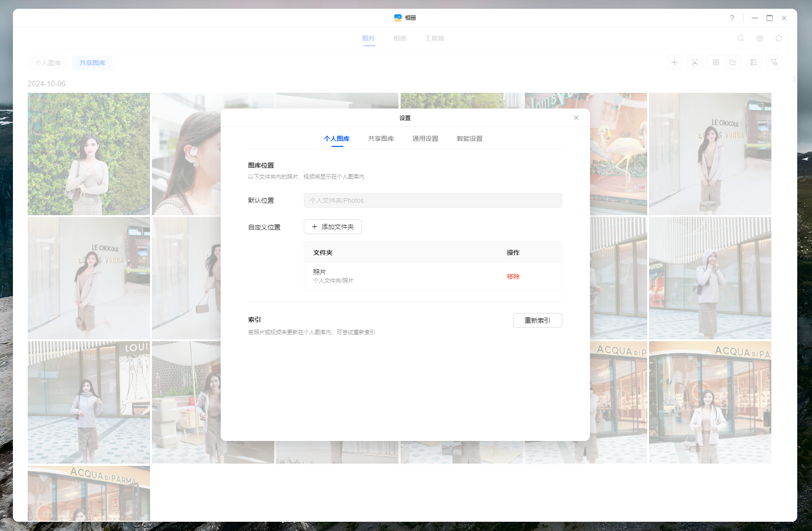Select 个人图库 above the photo grid
The height and width of the screenshot is (531, 812).
coord(48,63)
